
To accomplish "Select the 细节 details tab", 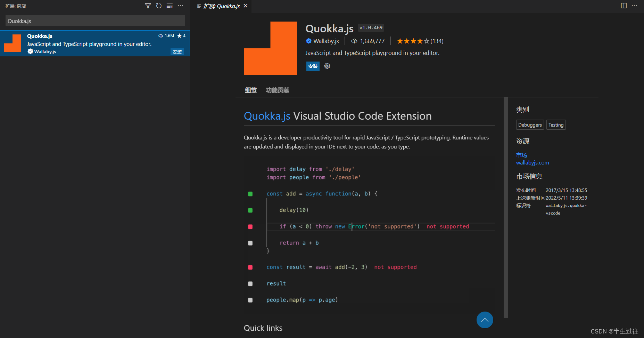I will click(251, 90).
